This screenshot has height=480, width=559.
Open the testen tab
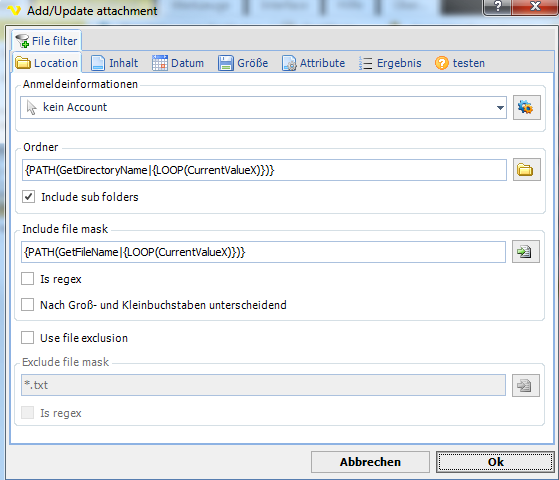coord(460,63)
